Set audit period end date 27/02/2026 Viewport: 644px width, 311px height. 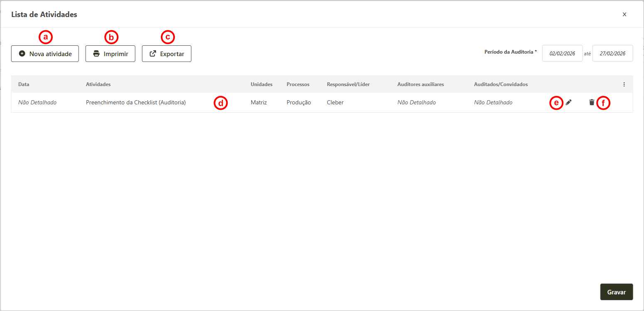612,53
